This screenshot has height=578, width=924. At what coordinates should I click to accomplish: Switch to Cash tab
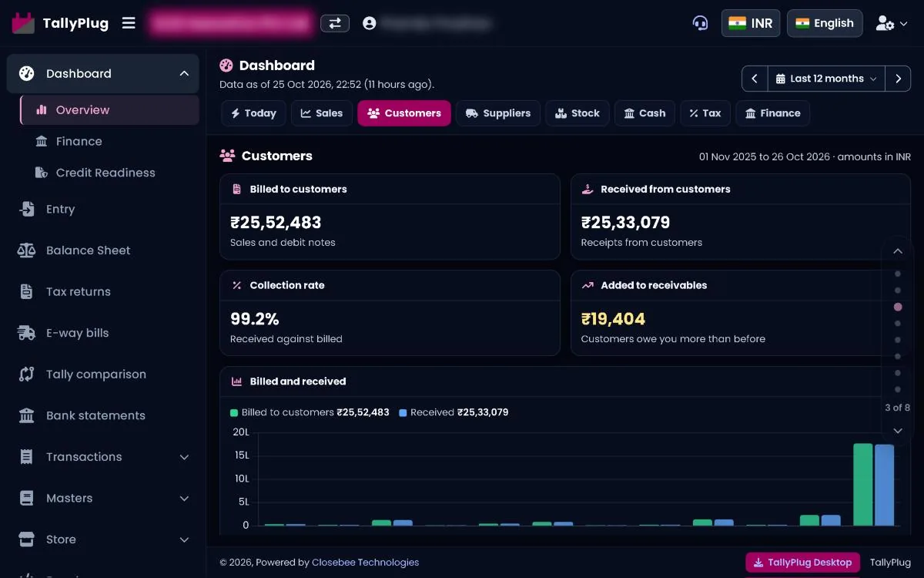645,113
